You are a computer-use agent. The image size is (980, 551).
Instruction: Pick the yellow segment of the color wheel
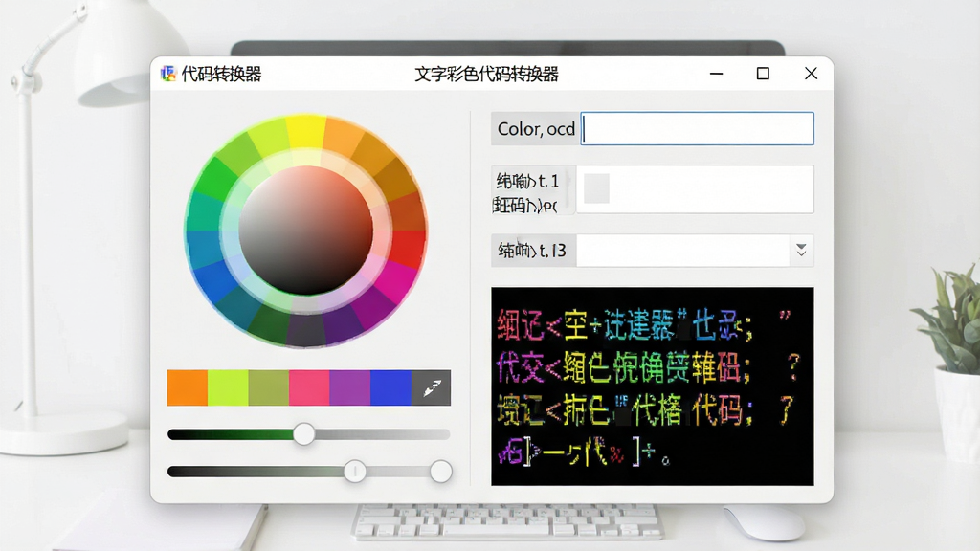[306, 130]
